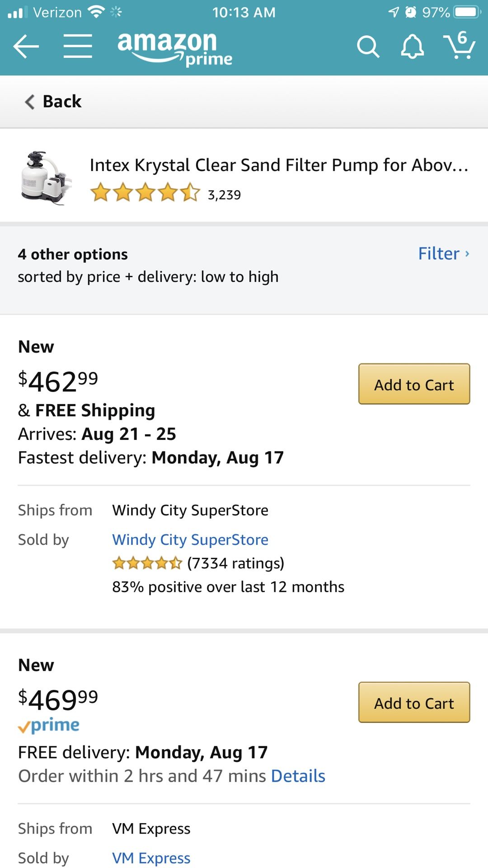
Task: Open the hamburger menu
Action: (x=78, y=46)
